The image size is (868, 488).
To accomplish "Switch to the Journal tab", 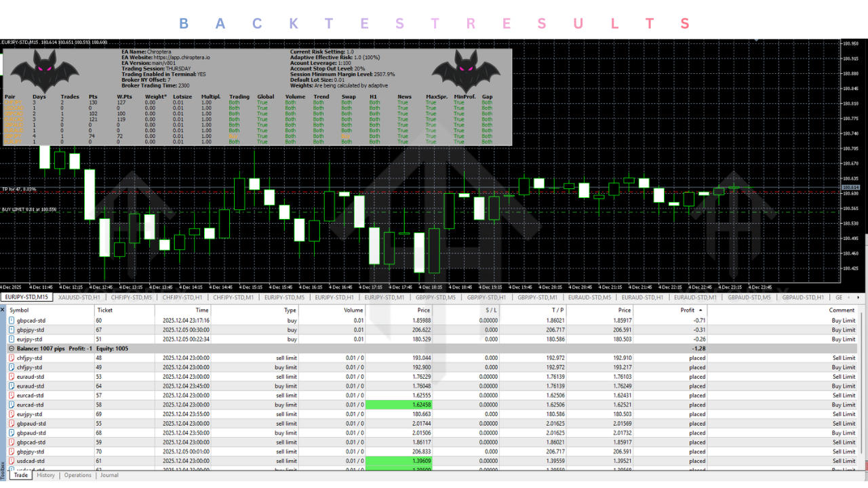I will (109, 475).
